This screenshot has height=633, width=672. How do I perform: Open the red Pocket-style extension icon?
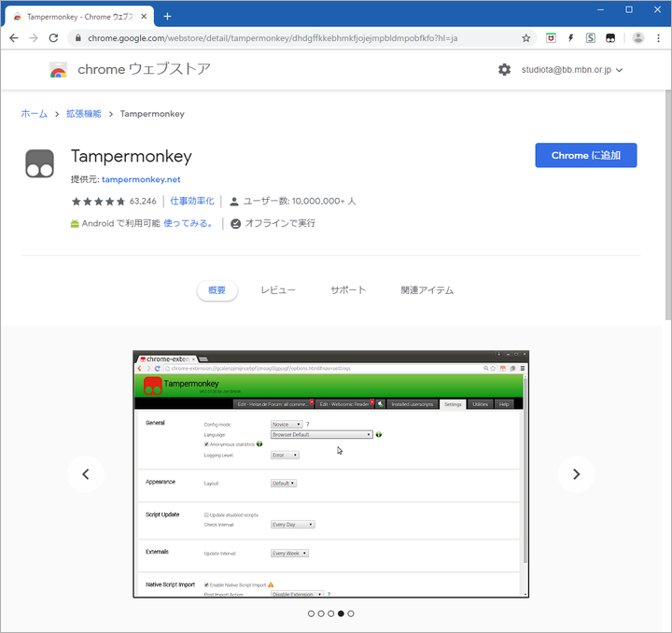click(551, 38)
